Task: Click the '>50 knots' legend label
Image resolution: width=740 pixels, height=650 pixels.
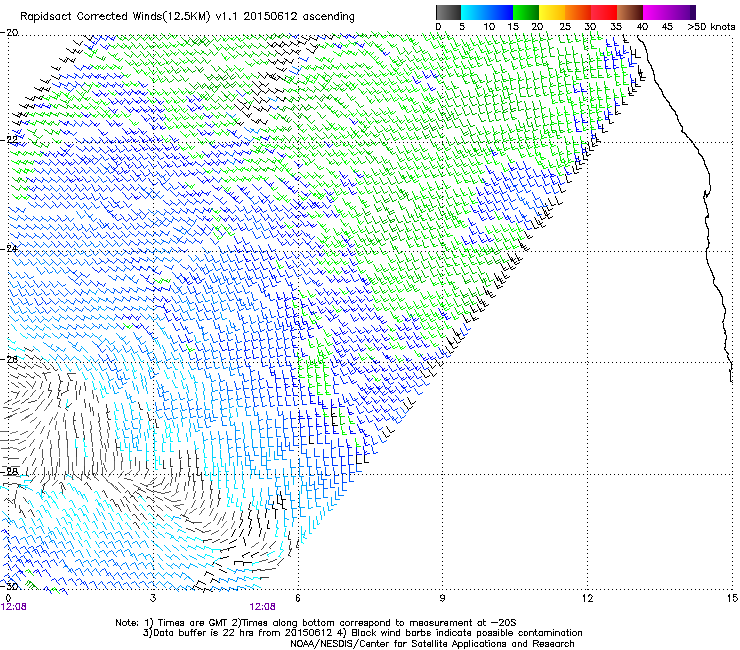Action: click(711, 26)
